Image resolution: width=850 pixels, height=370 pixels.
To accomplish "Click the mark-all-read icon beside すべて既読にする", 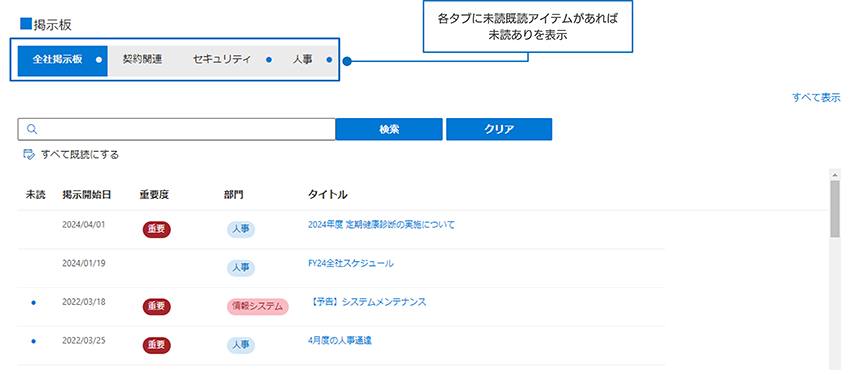I will point(29,155).
